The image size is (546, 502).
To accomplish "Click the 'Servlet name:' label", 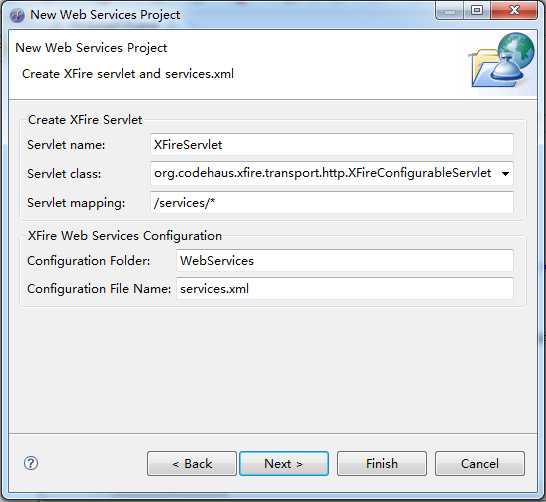I will point(66,145).
